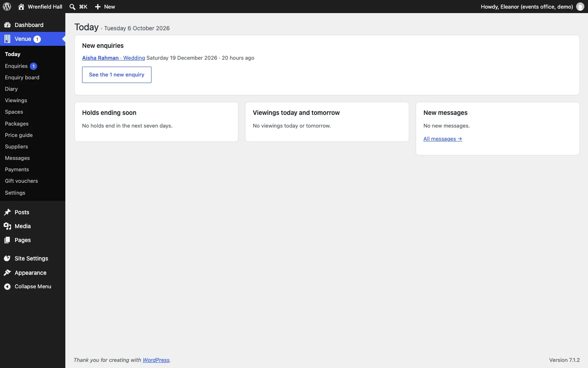Click the No new messages text
This screenshot has height=368, width=588.
pos(447,126)
